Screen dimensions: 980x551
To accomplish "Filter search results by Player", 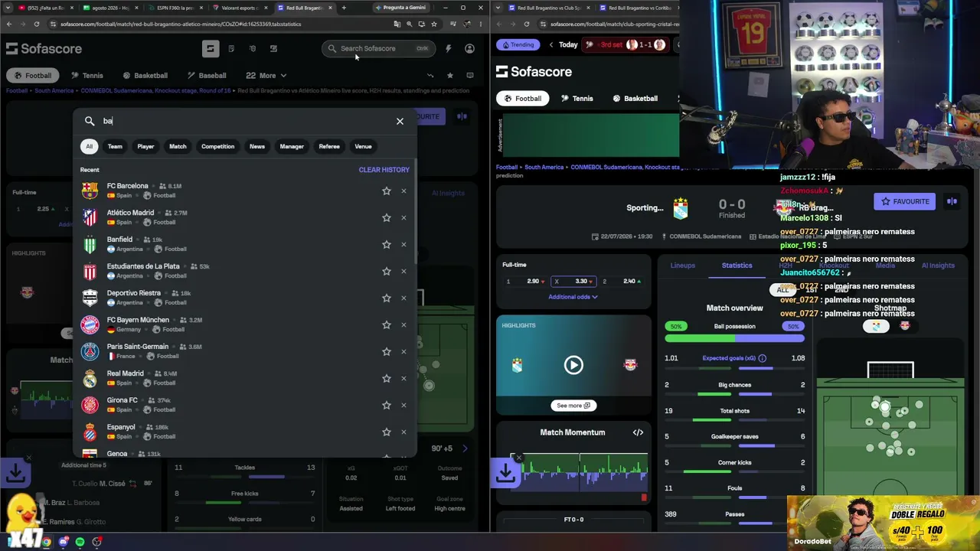I will tap(145, 146).
